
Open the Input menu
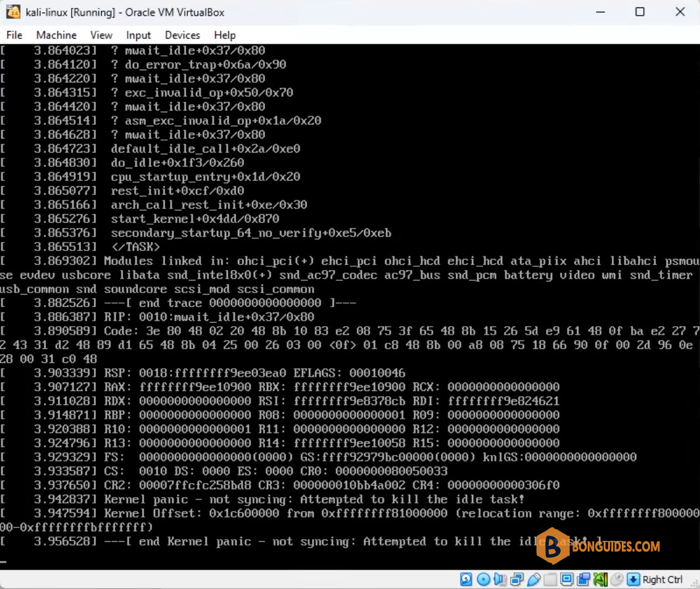(x=139, y=35)
